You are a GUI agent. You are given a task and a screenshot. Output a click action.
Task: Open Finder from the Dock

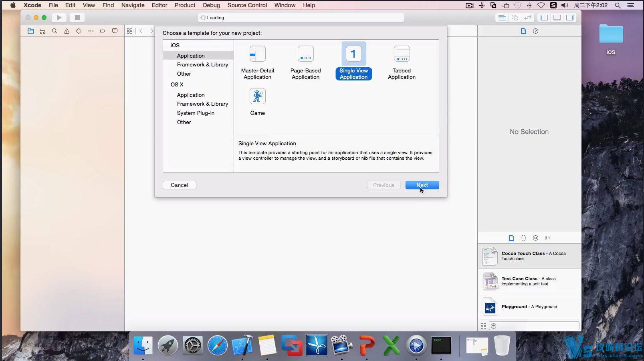click(x=143, y=345)
